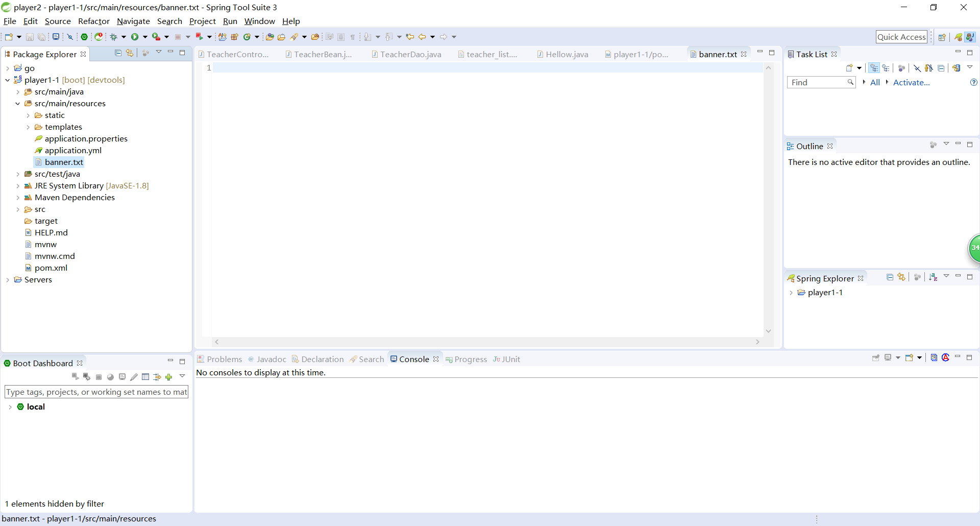Toggle Hide Completed Tasks in Task List
The width and height of the screenshot is (980, 526).
click(x=917, y=68)
